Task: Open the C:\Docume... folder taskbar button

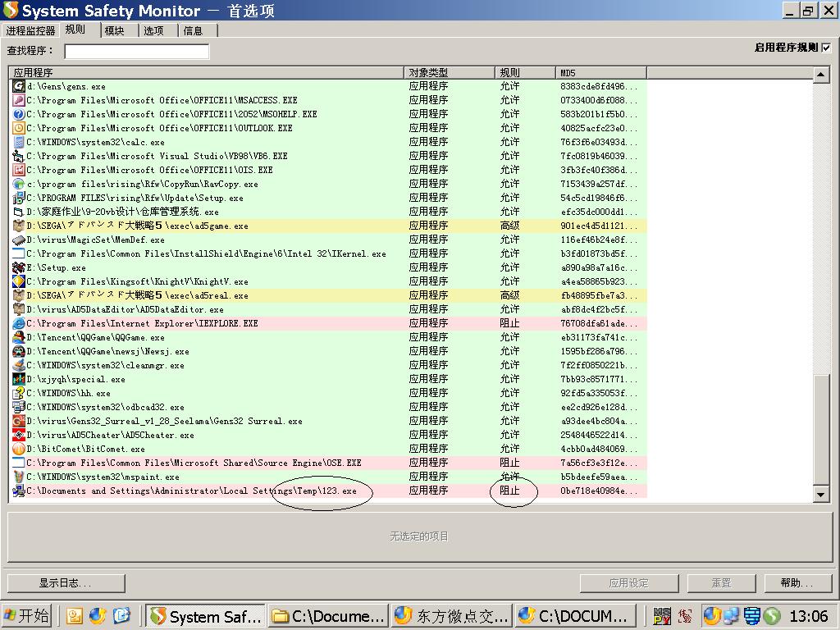Action: [328, 616]
